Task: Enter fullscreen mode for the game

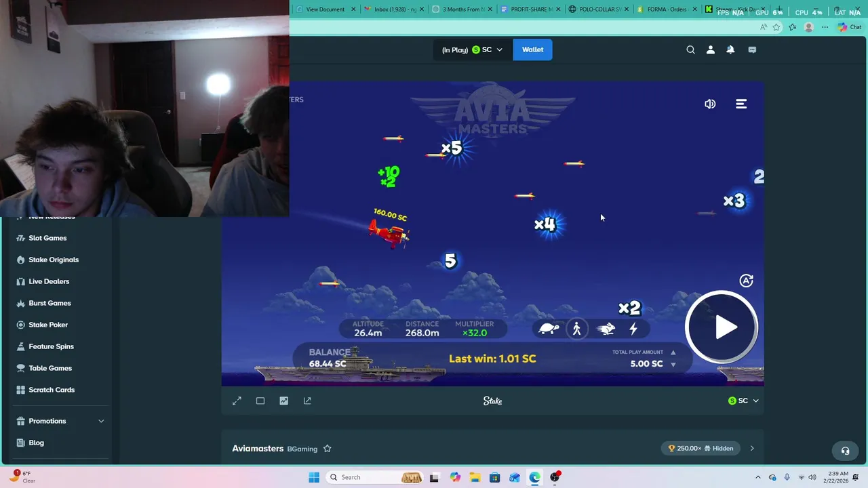Action: 237,401
